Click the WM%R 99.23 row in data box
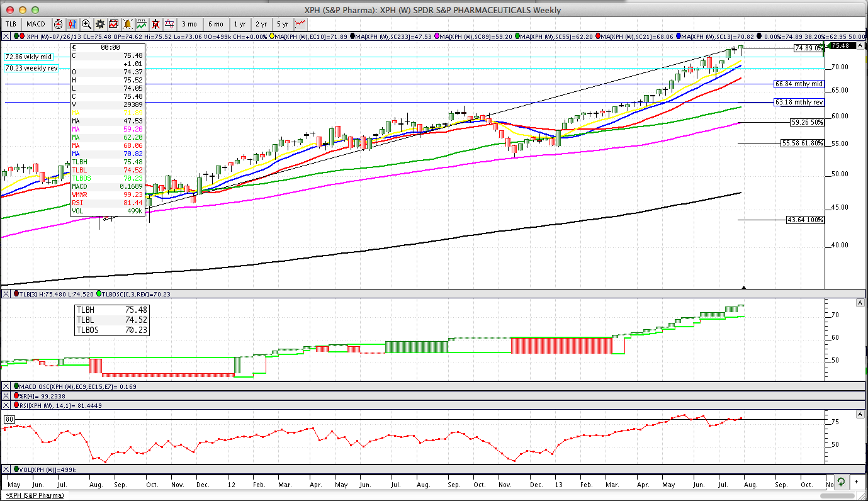The width and height of the screenshot is (868, 501). [108, 194]
